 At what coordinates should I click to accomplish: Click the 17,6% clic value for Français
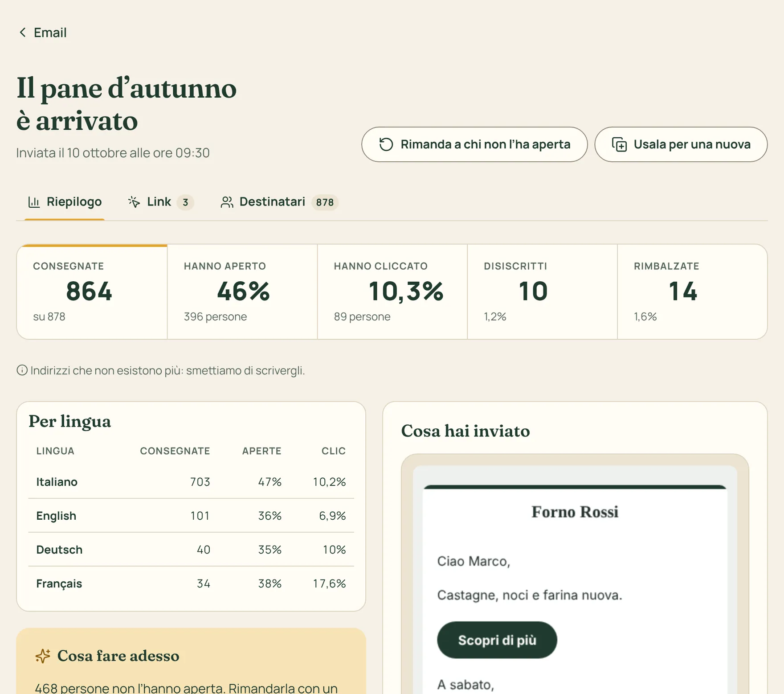(329, 583)
